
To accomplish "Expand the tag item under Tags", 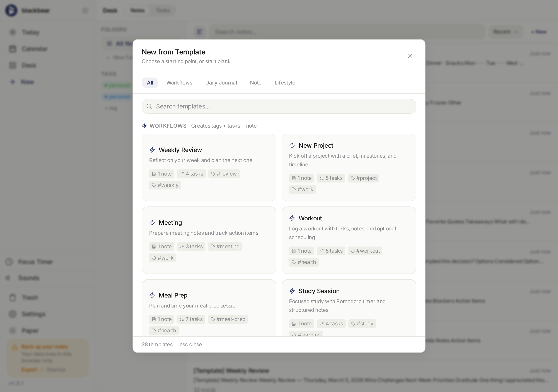I will coord(111,108).
